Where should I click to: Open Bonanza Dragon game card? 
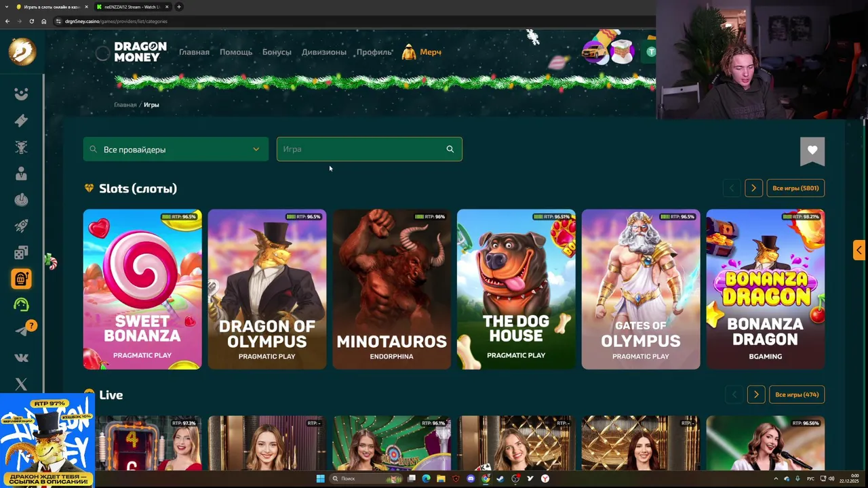point(766,289)
